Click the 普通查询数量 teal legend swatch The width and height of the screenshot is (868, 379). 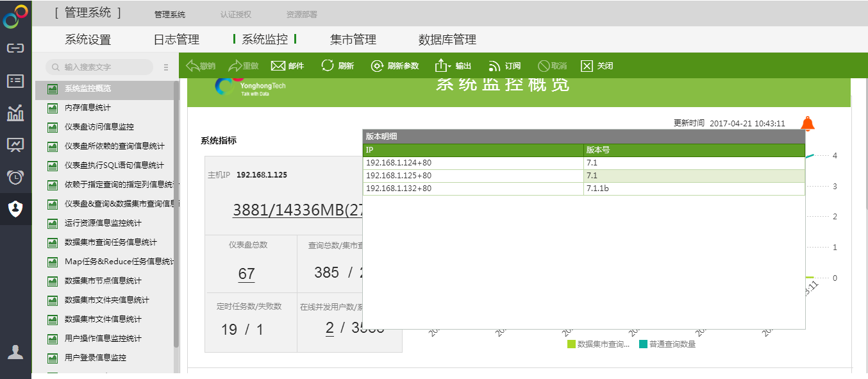point(643,344)
